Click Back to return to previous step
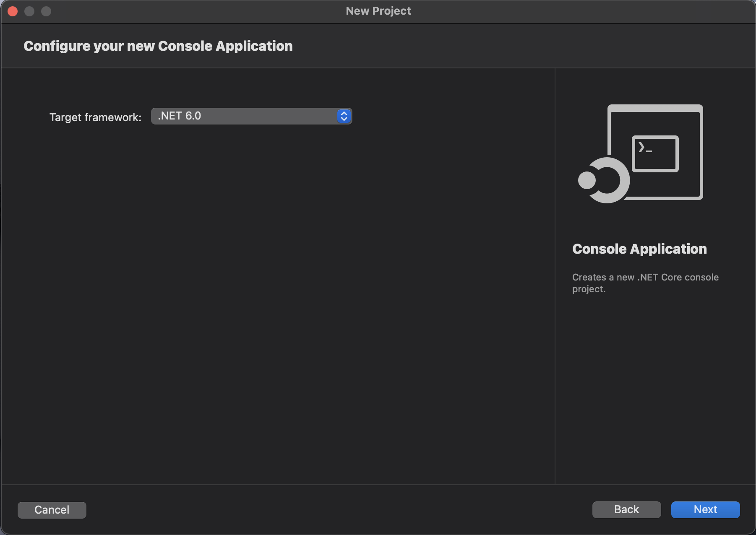The width and height of the screenshot is (756, 535). point(626,509)
